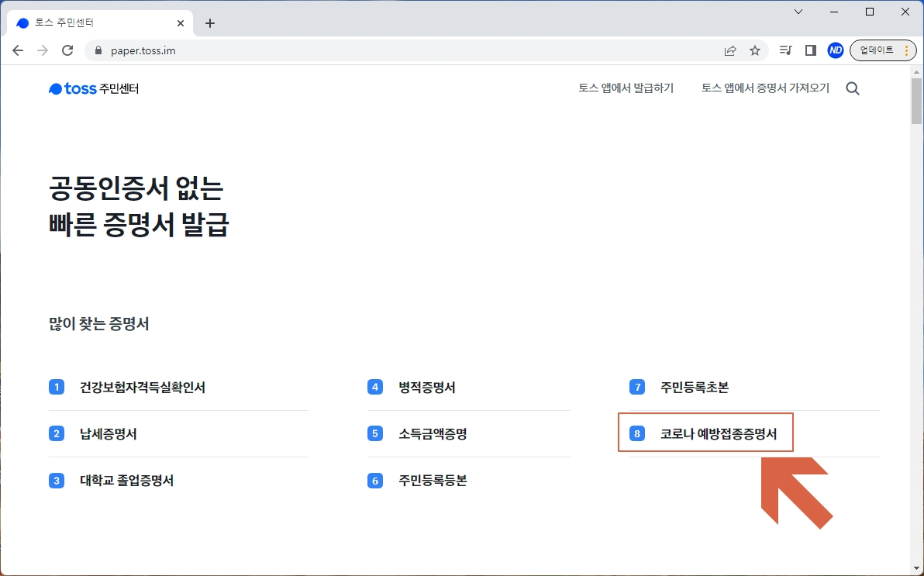The height and width of the screenshot is (576, 924).
Task: Click the vertical page scrollbar thumb
Action: (916, 101)
